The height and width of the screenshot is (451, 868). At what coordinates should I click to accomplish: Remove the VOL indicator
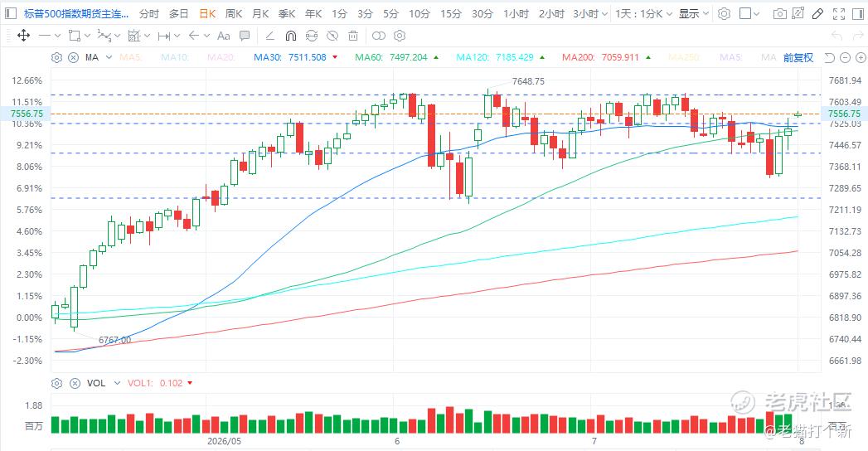pos(74,383)
